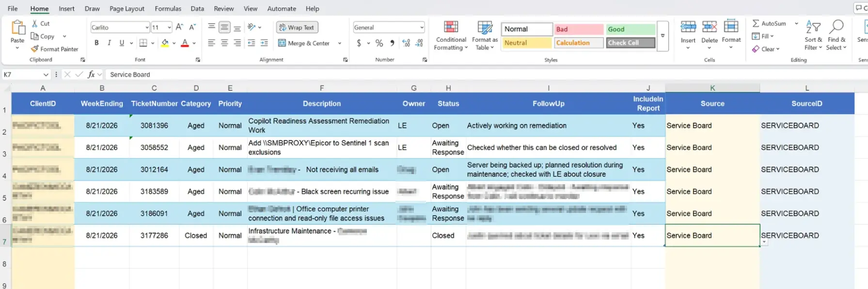Toggle Underline formatting
The height and width of the screenshot is (289, 868).
[x=122, y=43]
